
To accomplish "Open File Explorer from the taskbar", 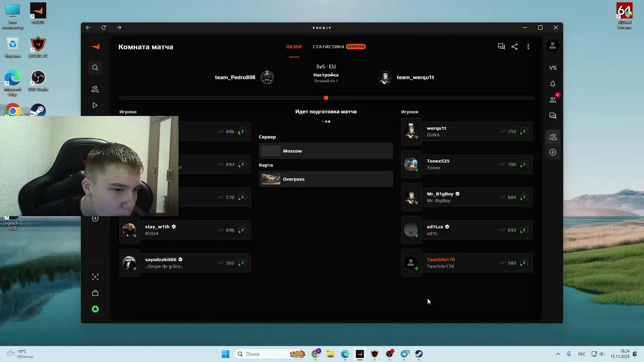I will pos(331,354).
